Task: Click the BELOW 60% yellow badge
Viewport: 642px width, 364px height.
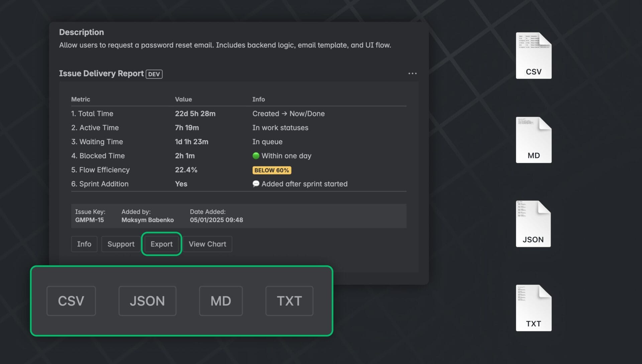Action: pos(272,170)
